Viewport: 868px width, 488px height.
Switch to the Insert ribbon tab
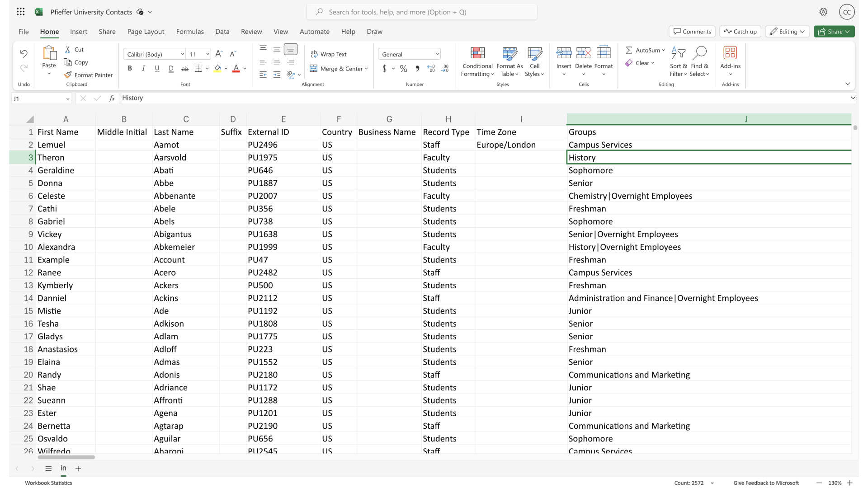tap(79, 32)
